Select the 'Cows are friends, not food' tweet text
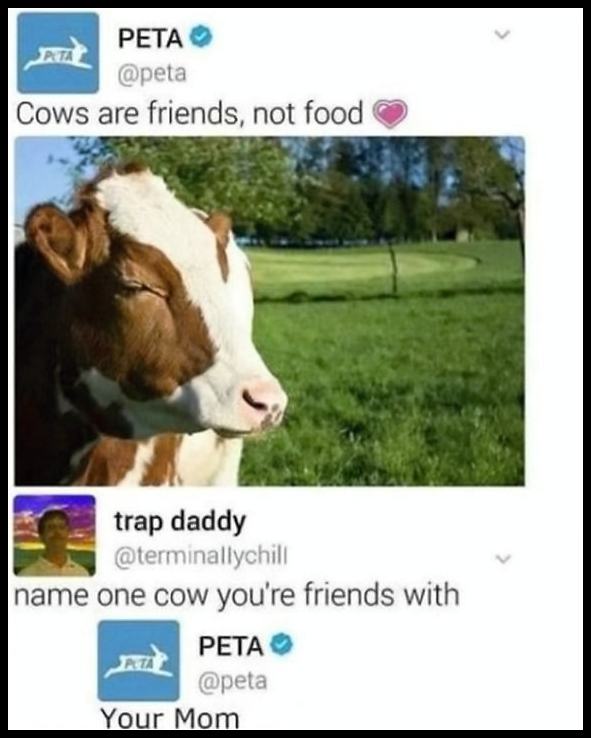Screen dimensions: 591x738 [190, 114]
